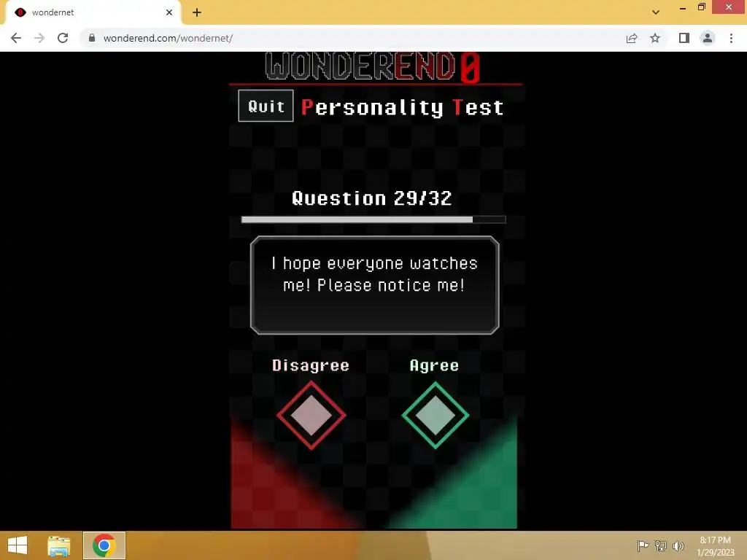The image size is (747, 560).
Task: Click the "Agree" label text
Action: [x=434, y=365]
